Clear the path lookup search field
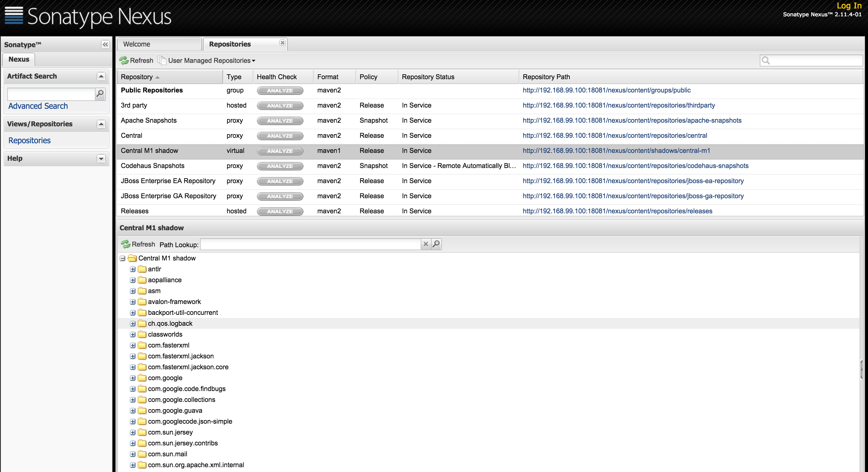Screen dimensions: 868x472 pyautogui.click(x=425, y=244)
